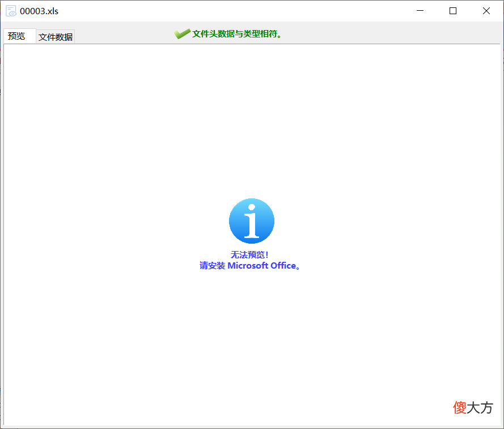Screen dimensions: 504x429
Task: Click the 请安装 Microsoft Office message
Action: coord(250,266)
